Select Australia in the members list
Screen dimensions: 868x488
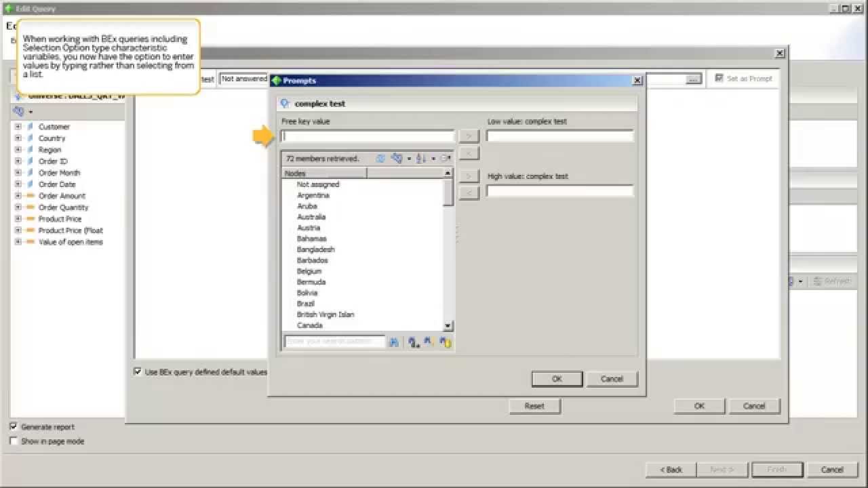point(311,217)
